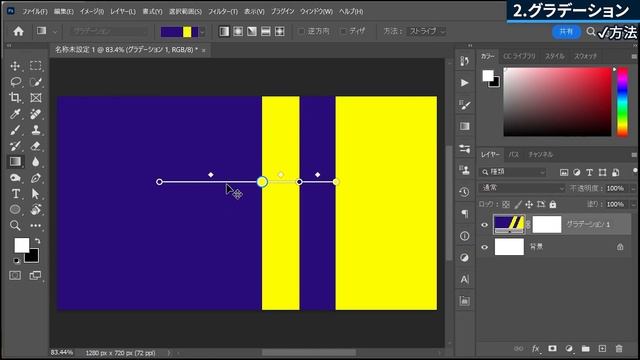The height and width of the screenshot is (360, 640).
Task: Click the delete layer trash icon
Action: click(619, 349)
